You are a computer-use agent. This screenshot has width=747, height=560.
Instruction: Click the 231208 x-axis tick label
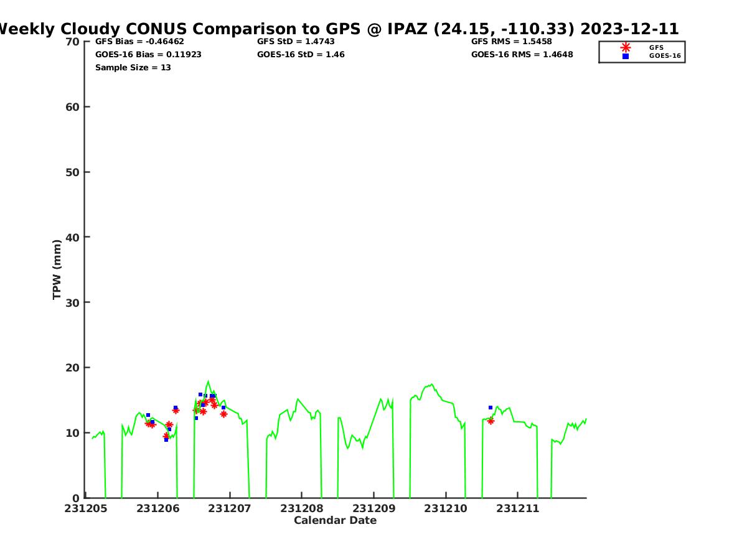tap(301, 508)
